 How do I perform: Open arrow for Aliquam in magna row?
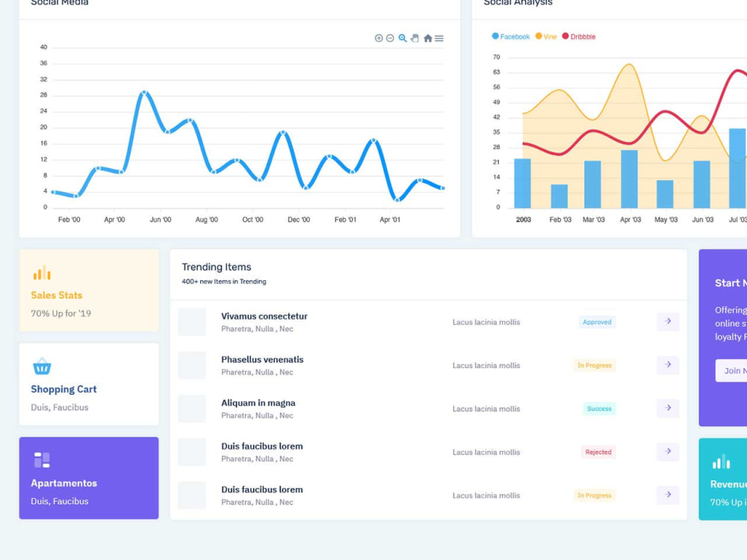click(x=668, y=408)
